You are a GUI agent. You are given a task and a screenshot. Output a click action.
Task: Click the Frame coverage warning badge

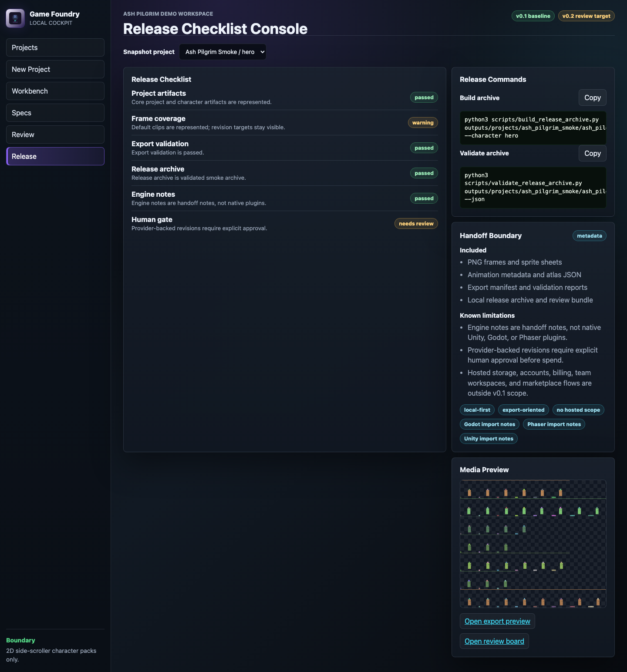423,123
